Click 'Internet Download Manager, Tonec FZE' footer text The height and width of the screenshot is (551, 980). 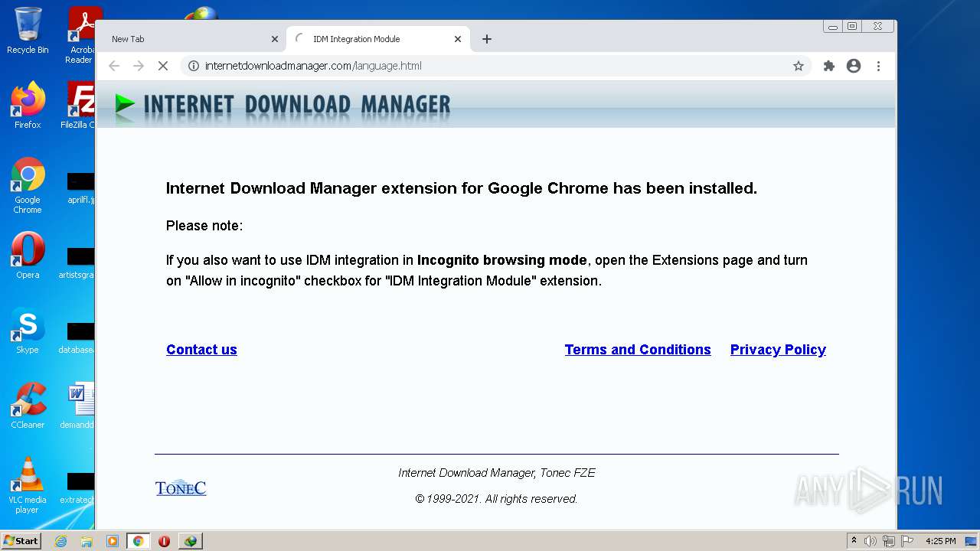[497, 473]
